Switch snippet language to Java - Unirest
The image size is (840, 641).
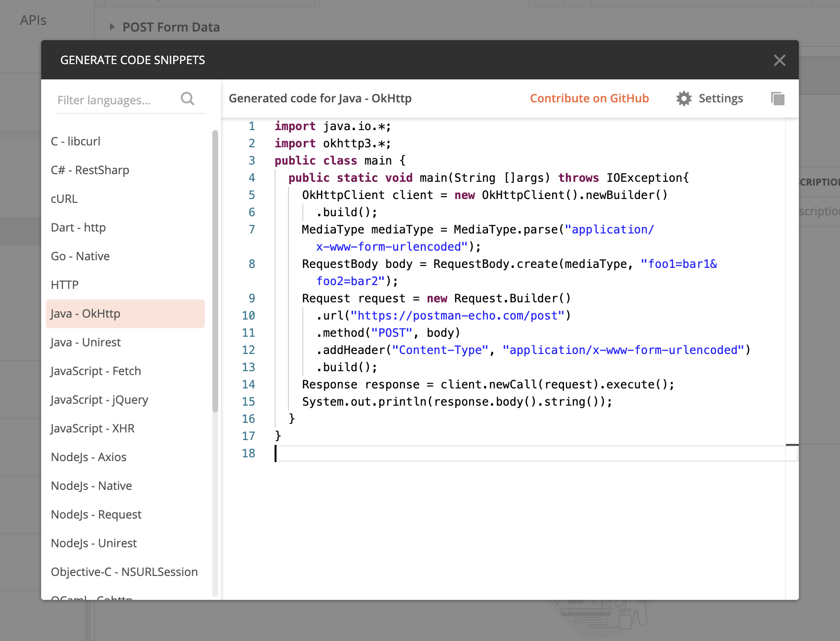pyautogui.click(x=86, y=342)
